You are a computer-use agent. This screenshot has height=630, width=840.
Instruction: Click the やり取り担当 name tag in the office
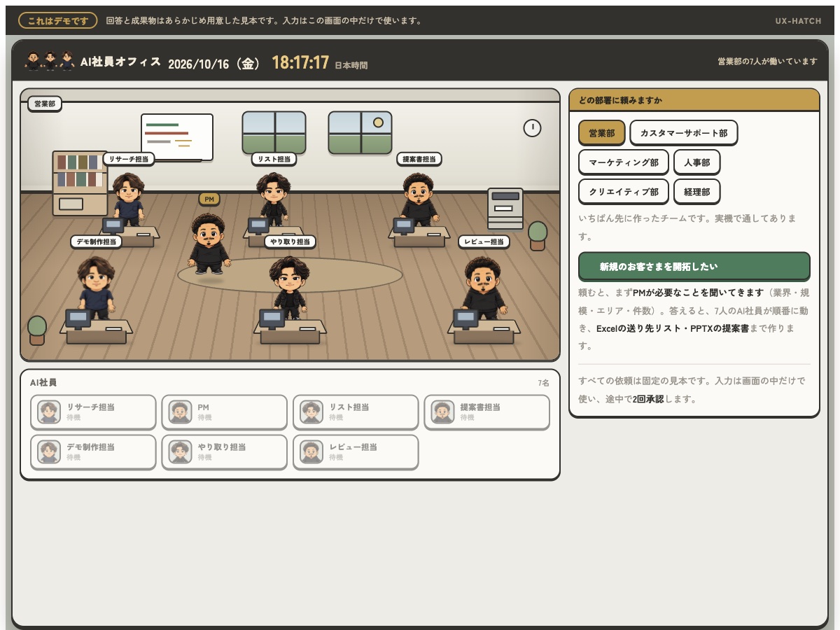(290, 241)
